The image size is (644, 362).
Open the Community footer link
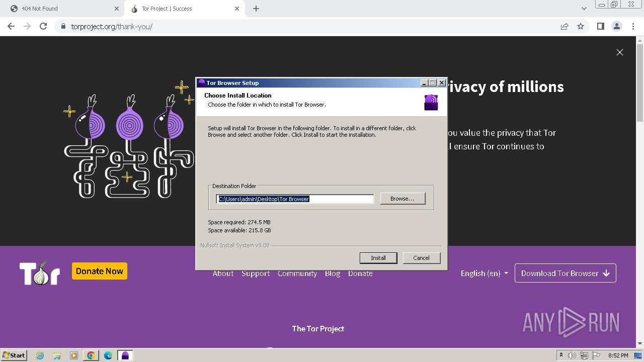pyautogui.click(x=297, y=274)
